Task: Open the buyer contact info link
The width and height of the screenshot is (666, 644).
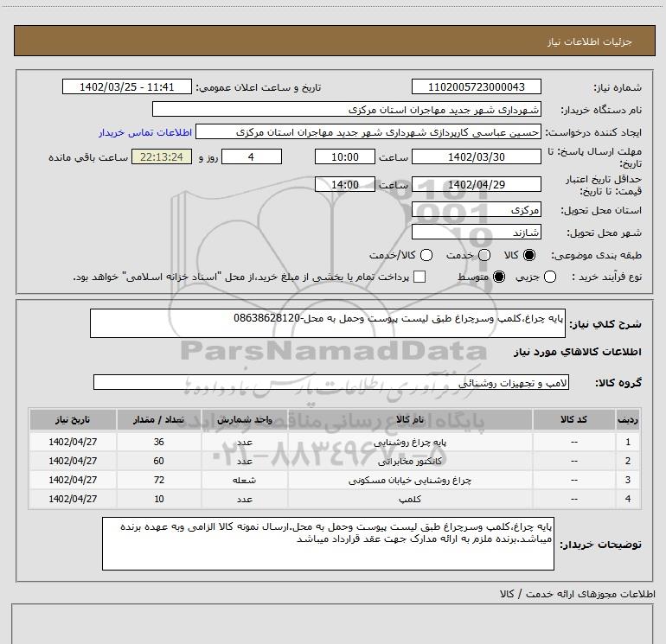Action: (x=145, y=132)
